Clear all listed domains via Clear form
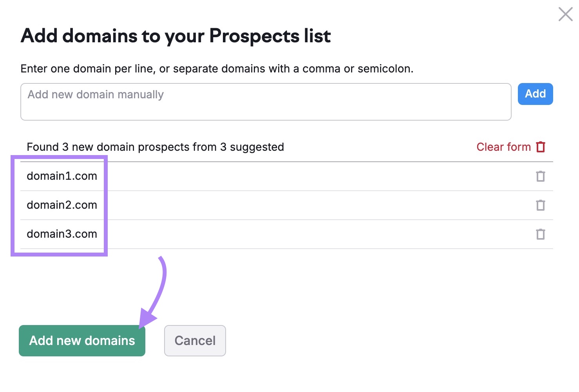The height and width of the screenshot is (392, 579). pyautogui.click(x=503, y=147)
